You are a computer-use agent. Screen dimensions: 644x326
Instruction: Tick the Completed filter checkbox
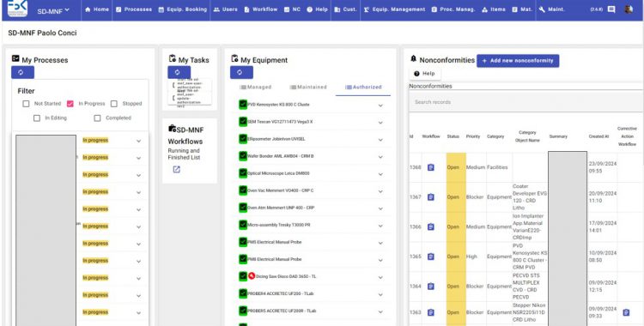tap(97, 118)
